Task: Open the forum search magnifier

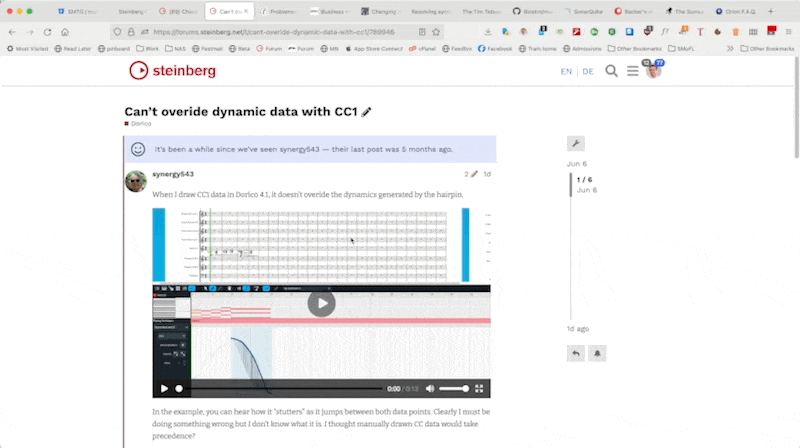Action: pos(611,71)
